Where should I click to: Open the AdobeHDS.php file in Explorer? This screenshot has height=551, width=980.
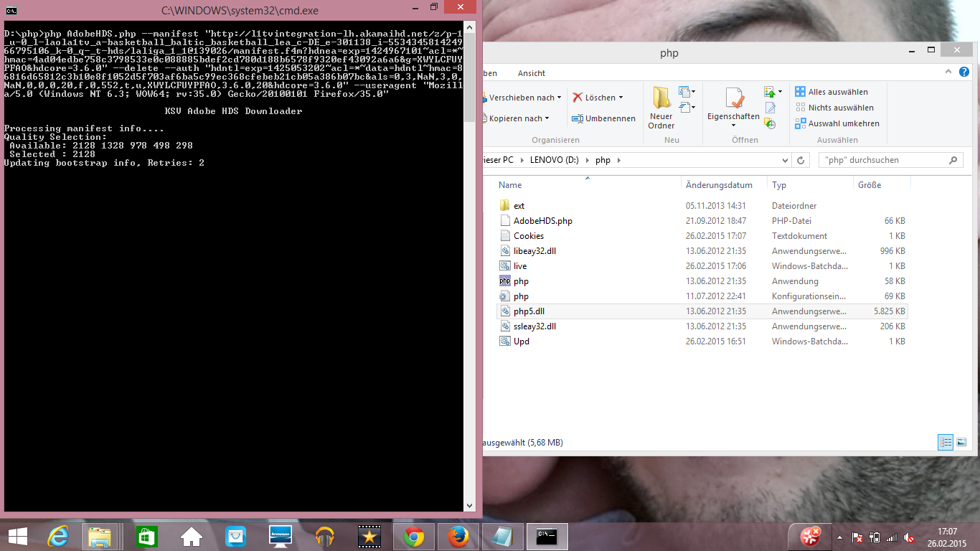pos(542,221)
